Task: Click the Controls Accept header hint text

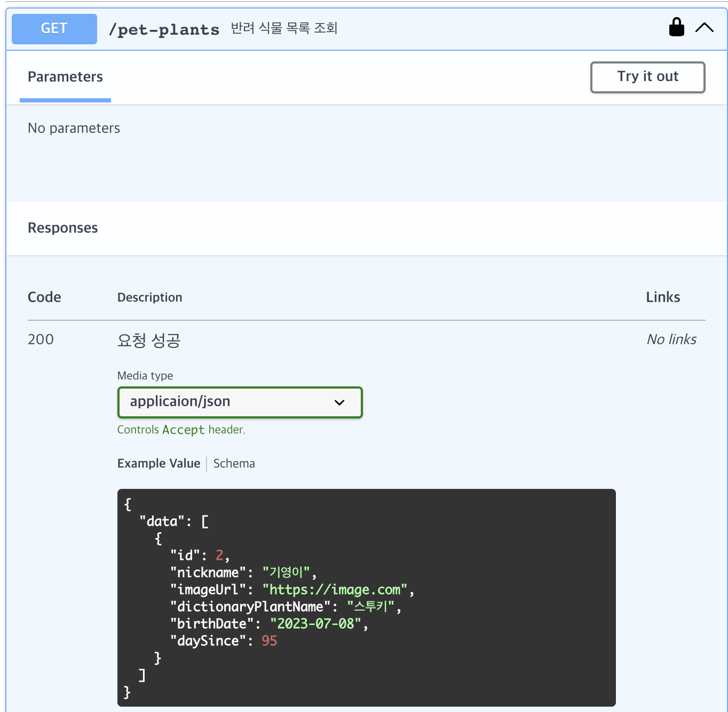Action: click(181, 430)
